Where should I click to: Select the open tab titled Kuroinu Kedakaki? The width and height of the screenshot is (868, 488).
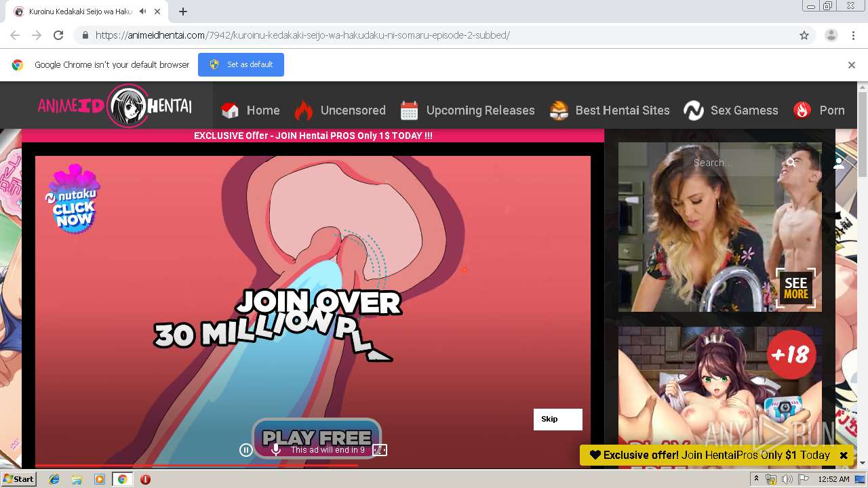click(80, 12)
